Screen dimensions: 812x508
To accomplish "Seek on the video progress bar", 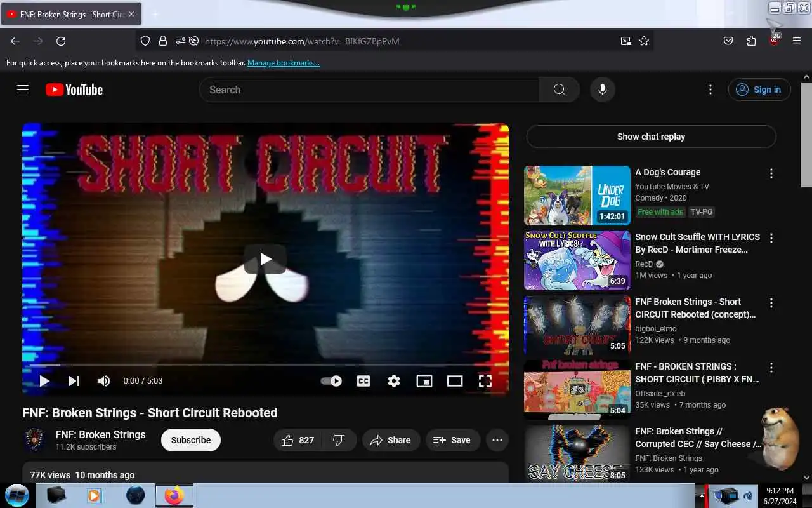I will (x=265, y=365).
